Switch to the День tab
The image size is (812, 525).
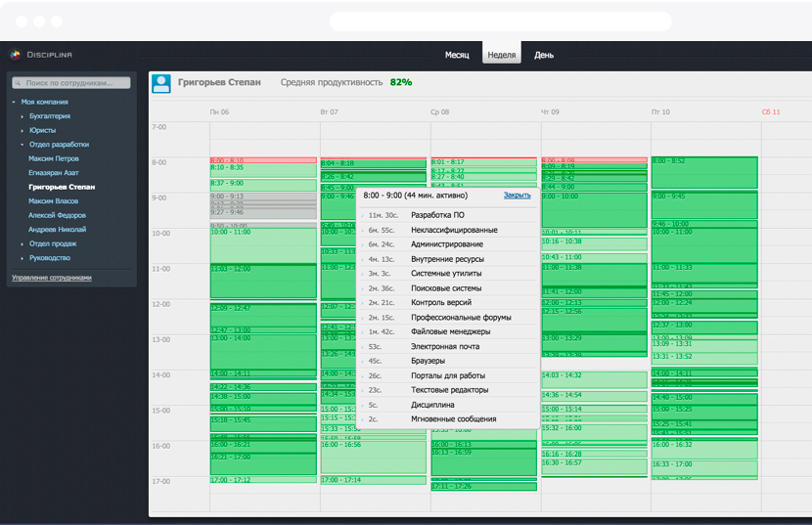[x=544, y=55]
